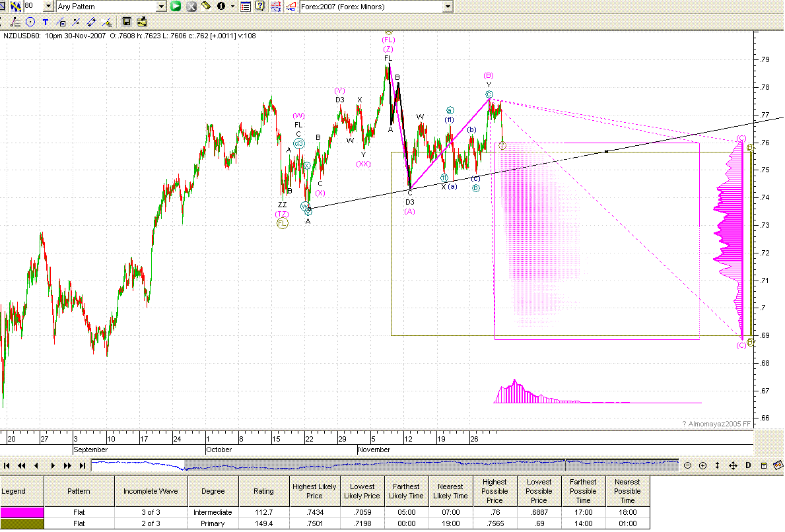Click the dotted wave projection icon
785x532 pixels.
[275, 7]
